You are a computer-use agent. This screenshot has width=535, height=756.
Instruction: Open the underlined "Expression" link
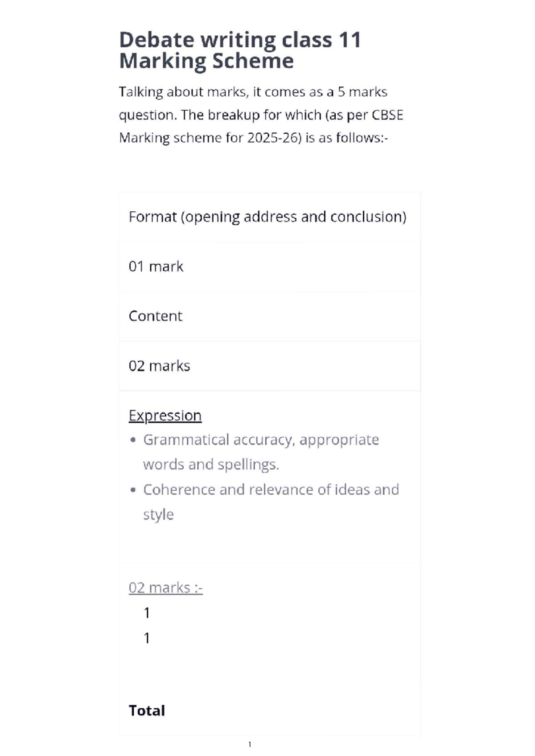pyautogui.click(x=165, y=415)
